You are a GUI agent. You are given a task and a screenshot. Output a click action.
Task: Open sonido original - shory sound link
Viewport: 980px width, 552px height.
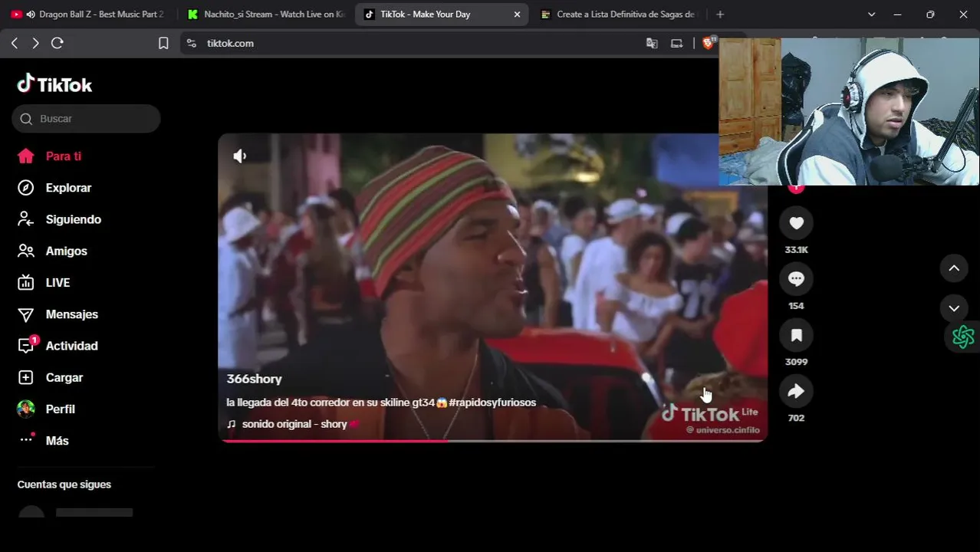click(x=294, y=424)
